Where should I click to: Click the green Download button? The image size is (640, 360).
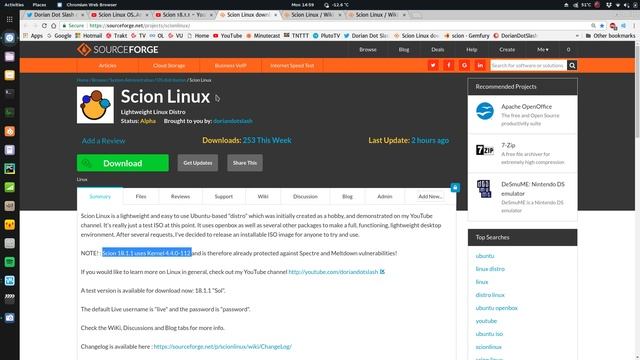[122, 163]
